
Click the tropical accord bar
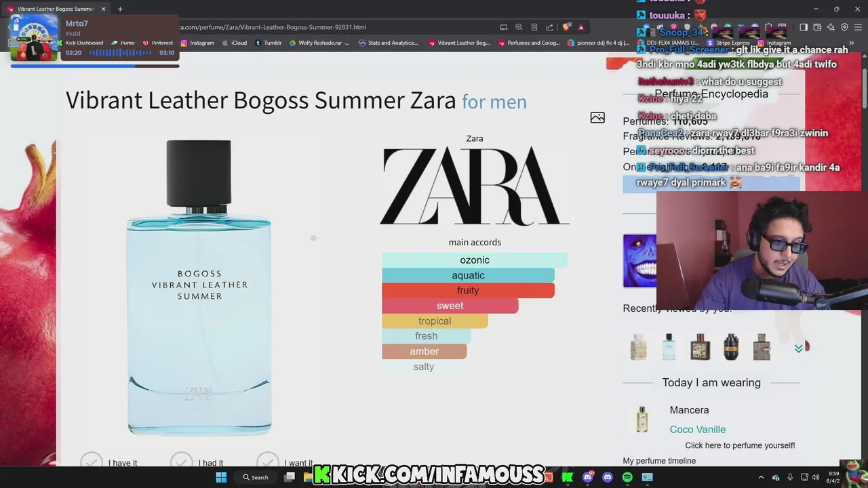pos(435,321)
